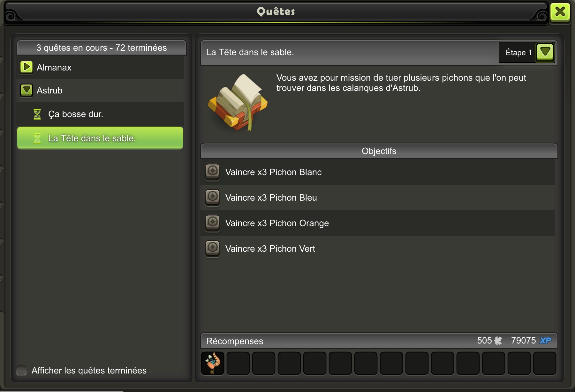Locate Pichon Blanc objective with compass icon
Viewport: 575px width, 392px height.
coord(212,172)
